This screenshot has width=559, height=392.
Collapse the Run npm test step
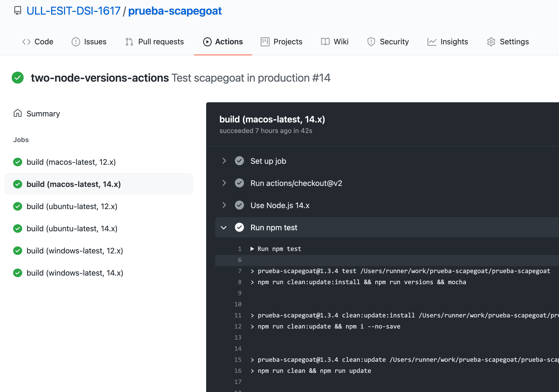coord(224,227)
